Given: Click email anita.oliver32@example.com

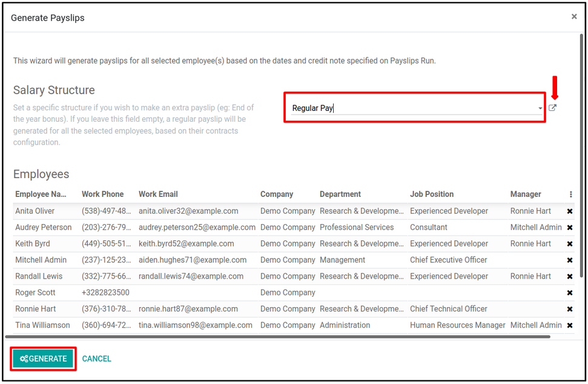Looking at the screenshot, I should 188,211.
